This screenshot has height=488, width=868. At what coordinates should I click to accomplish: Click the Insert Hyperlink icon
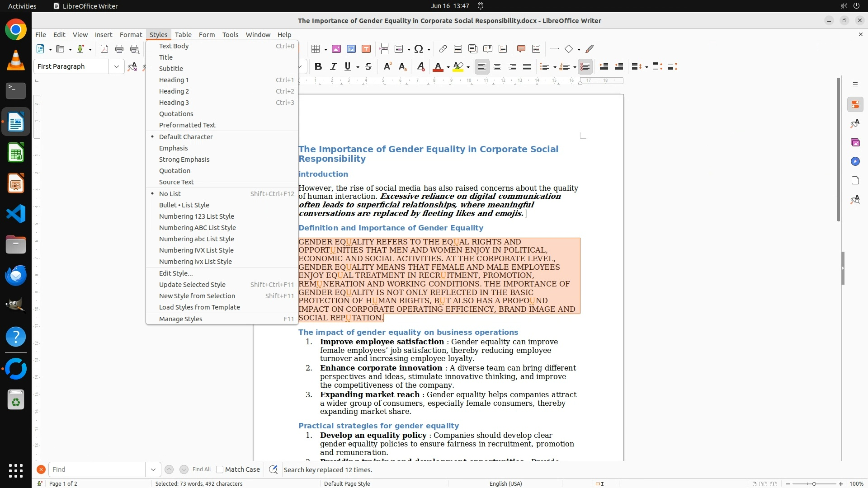(443, 49)
